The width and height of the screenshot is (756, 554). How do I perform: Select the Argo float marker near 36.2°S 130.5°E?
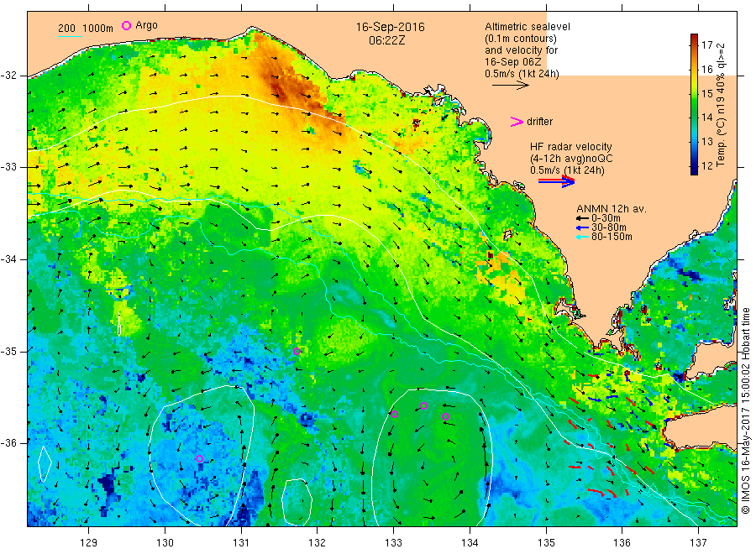[x=200, y=458]
